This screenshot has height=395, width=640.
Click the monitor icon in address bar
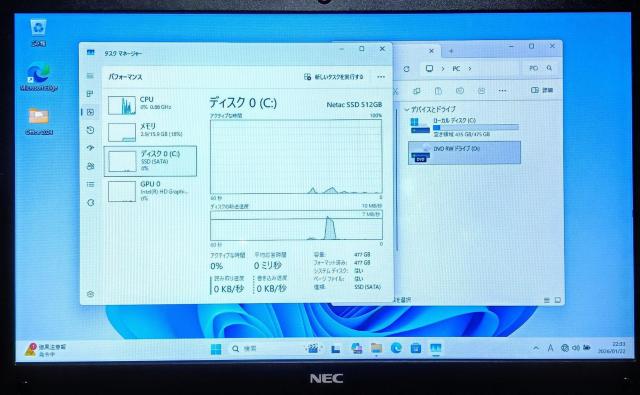429,68
